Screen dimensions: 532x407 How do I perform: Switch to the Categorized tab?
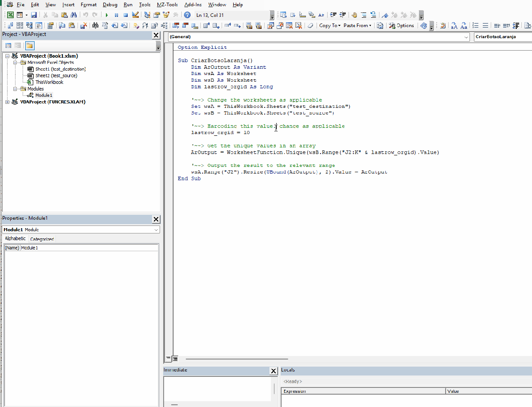[42, 239]
